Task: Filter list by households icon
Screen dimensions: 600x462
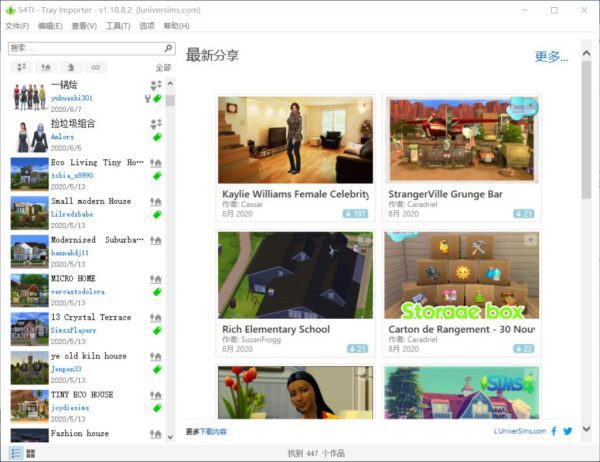Action: pos(22,67)
